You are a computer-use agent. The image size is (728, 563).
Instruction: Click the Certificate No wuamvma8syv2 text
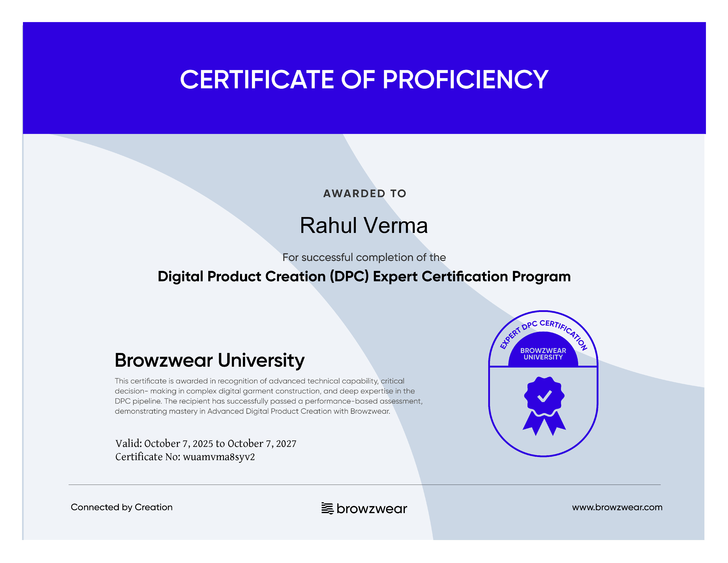[185, 457]
